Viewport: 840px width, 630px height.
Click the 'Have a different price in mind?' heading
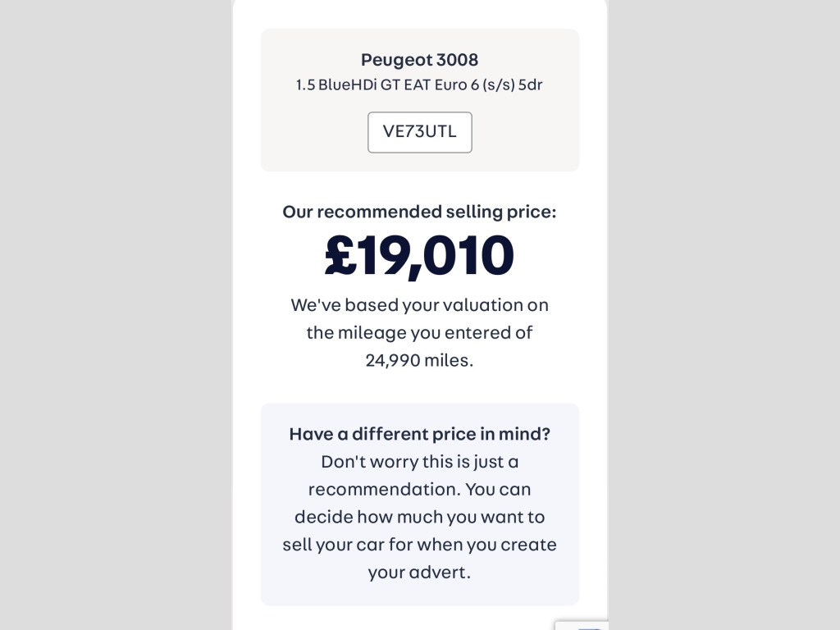click(x=419, y=434)
